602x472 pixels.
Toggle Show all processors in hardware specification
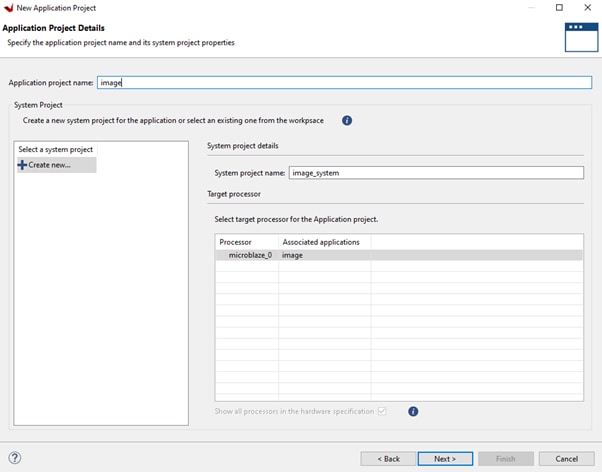click(382, 411)
